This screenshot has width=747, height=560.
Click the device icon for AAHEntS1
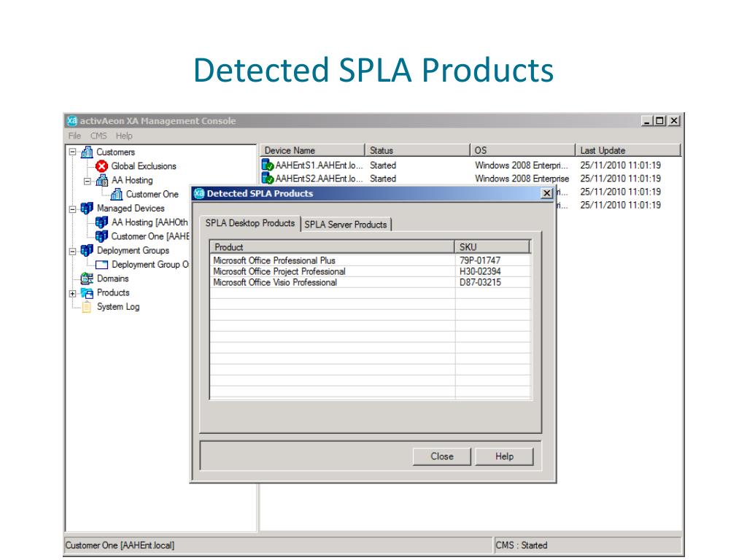click(268, 166)
